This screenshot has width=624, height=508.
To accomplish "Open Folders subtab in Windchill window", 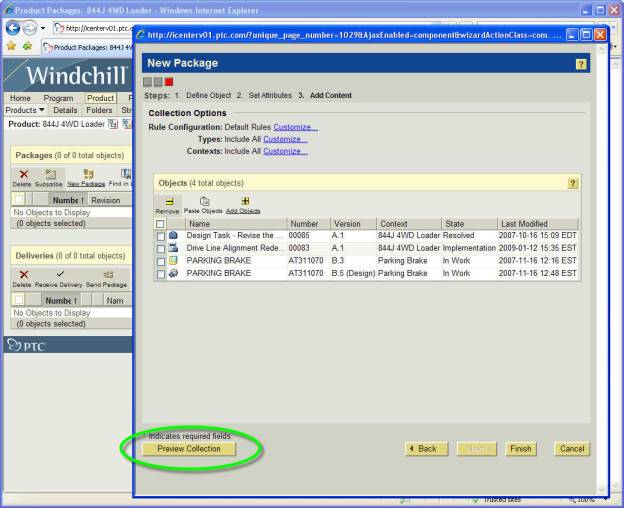I will coord(99,110).
